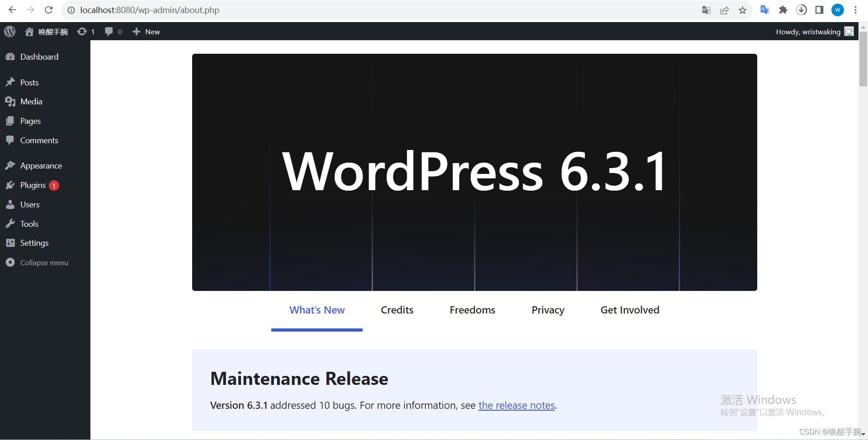
Task: Click the WordPress 6.3.1 banner image
Action: (474, 172)
